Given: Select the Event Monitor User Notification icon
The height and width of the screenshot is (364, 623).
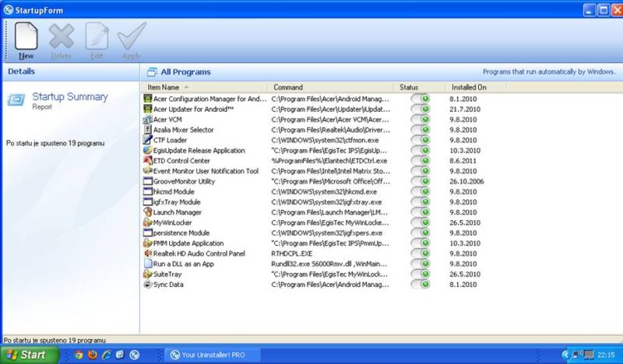Looking at the screenshot, I should tap(148, 170).
